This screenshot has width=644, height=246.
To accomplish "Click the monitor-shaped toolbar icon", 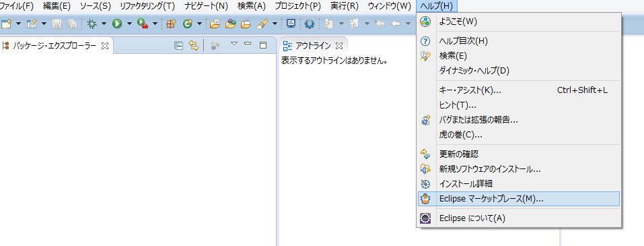I will [291, 24].
